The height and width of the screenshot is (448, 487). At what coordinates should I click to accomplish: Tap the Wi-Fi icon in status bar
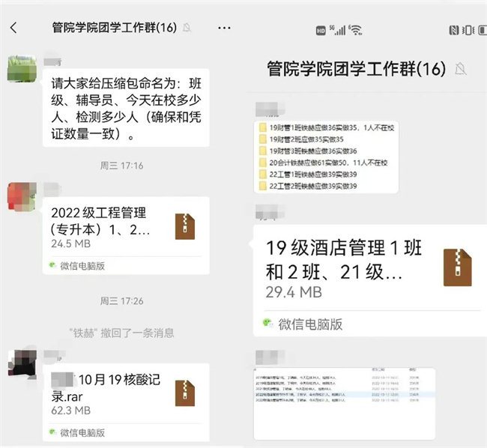[x=356, y=30]
